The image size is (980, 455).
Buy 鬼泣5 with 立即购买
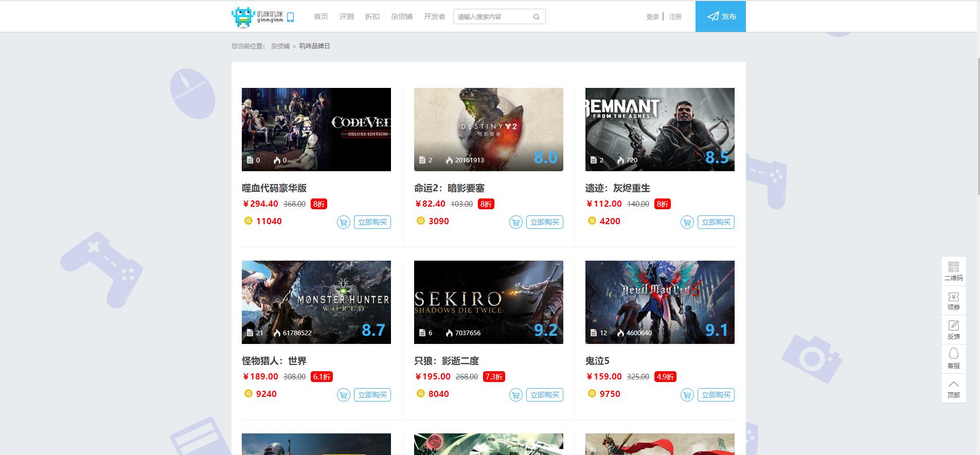[716, 395]
